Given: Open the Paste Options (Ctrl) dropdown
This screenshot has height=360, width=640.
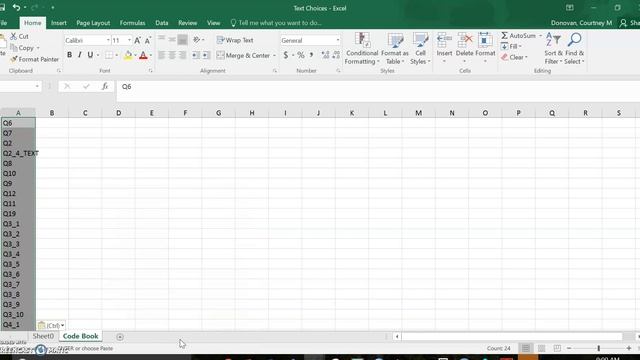Looking at the screenshot, I should coord(51,325).
